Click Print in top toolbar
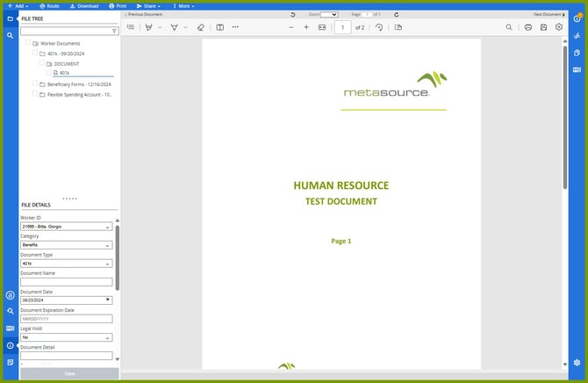Image resolution: width=588 pixels, height=383 pixels. click(118, 6)
